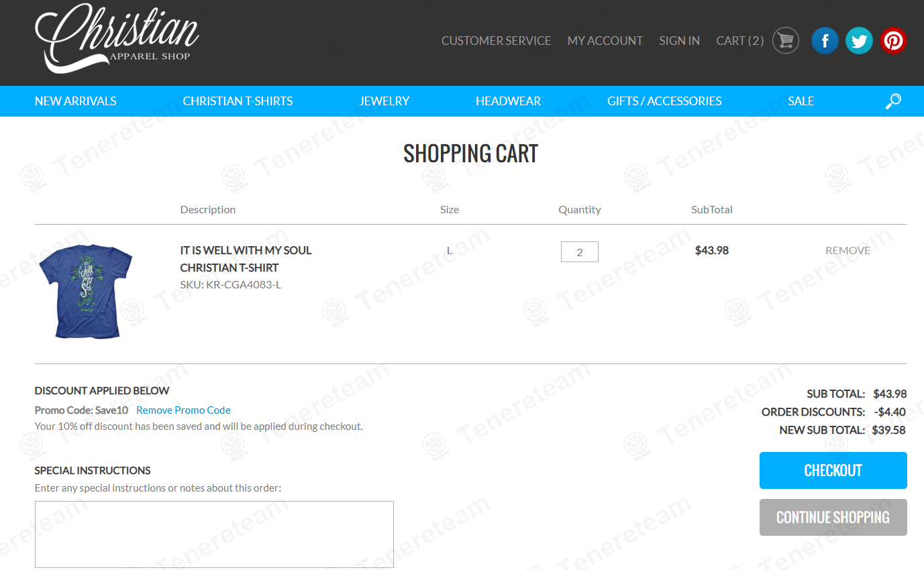Open the Jewelry category
The width and height of the screenshot is (924, 570).
click(384, 101)
